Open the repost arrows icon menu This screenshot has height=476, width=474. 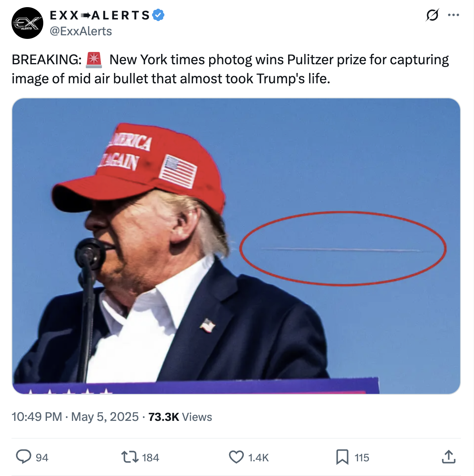[x=129, y=457]
